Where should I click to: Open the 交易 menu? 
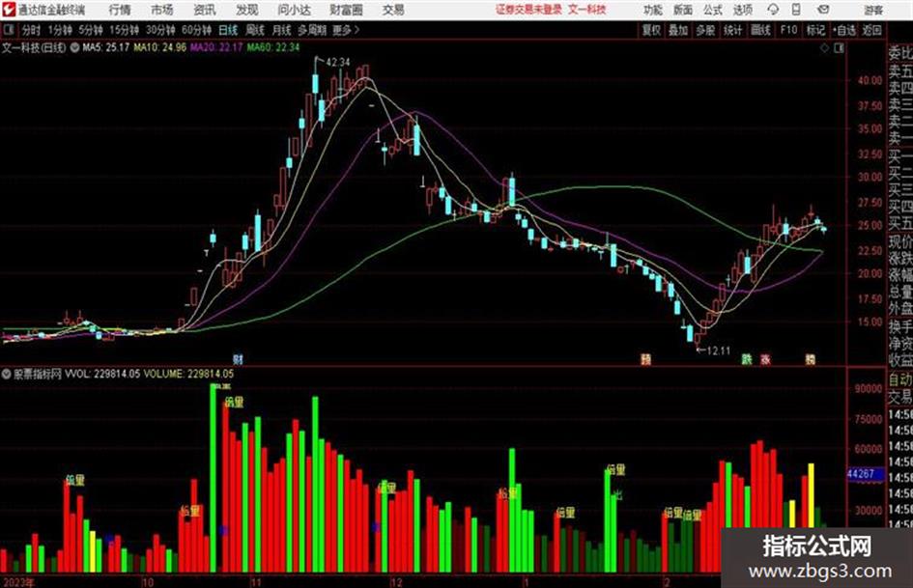pos(393,10)
